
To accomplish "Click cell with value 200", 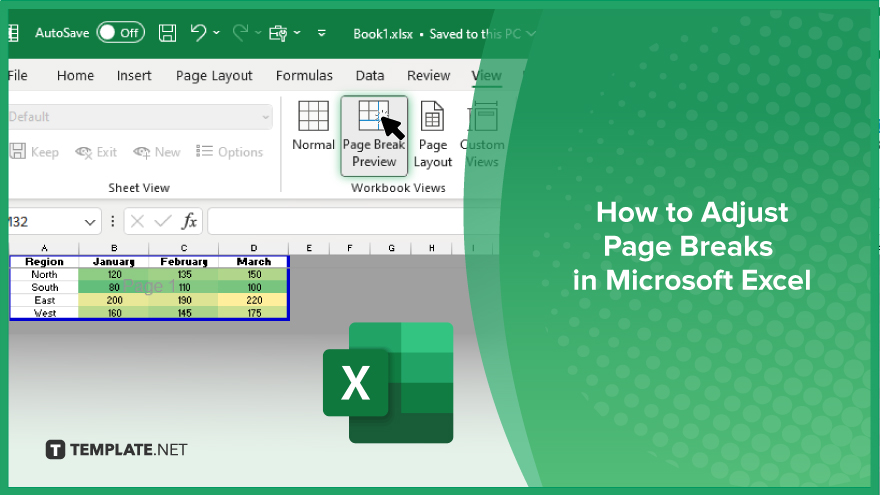I will coord(114,300).
